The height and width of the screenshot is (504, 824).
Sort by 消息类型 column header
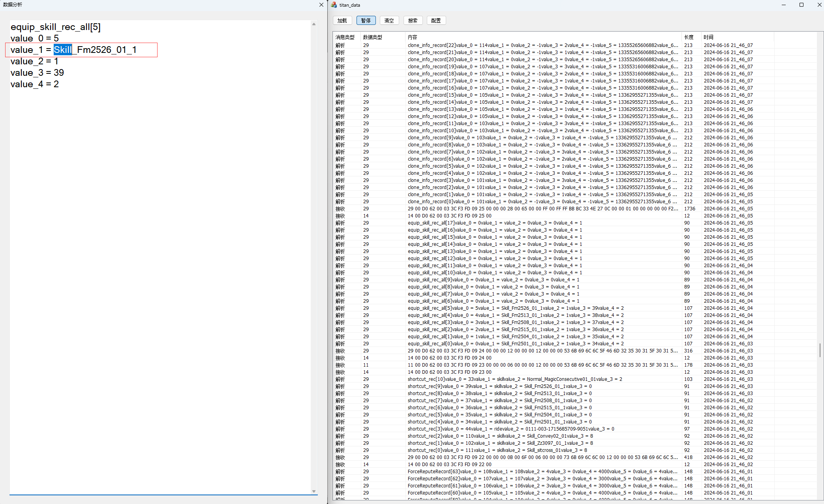pyautogui.click(x=345, y=37)
